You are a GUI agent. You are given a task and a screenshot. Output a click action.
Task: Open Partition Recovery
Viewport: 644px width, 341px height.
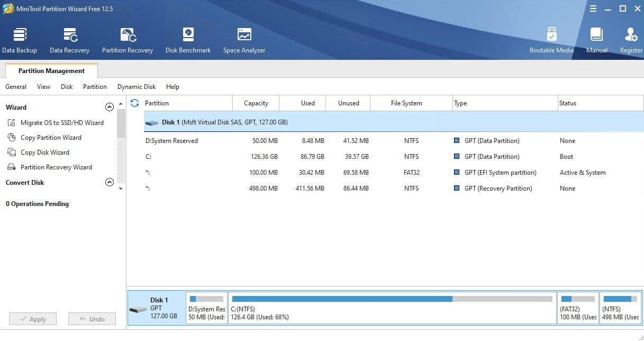click(127, 38)
